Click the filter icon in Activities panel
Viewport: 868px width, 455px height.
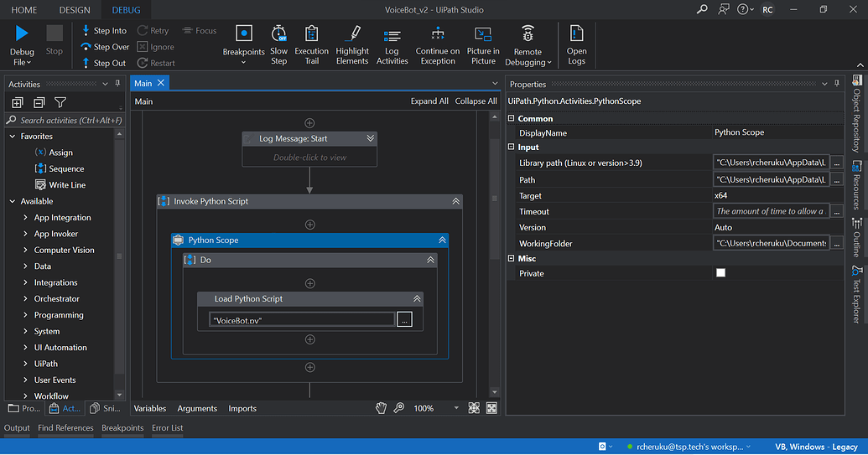click(x=60, y=102)
